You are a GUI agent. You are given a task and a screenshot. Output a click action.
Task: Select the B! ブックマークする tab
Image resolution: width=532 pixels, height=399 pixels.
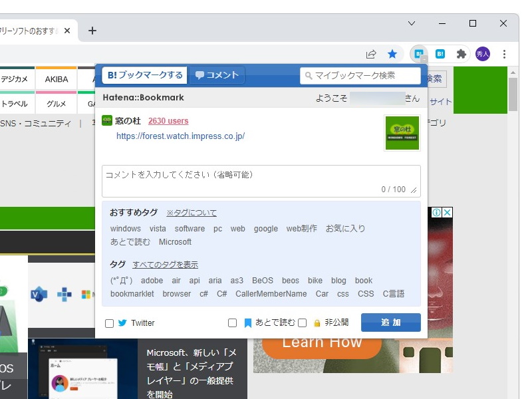coord(145,74)
